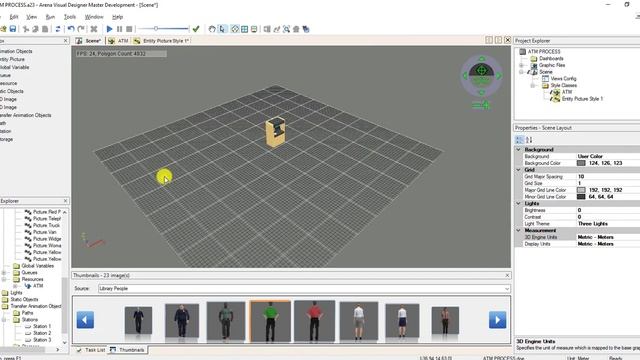
Task: Click the Copy icon in the toolbar
Action: [36, 29]
